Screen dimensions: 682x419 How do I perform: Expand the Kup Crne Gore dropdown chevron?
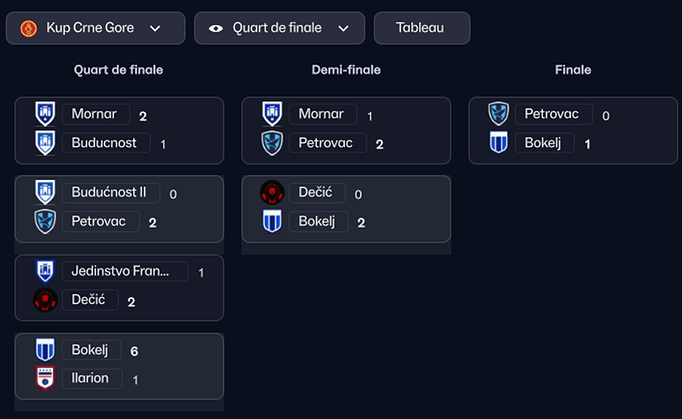[155, 28]
